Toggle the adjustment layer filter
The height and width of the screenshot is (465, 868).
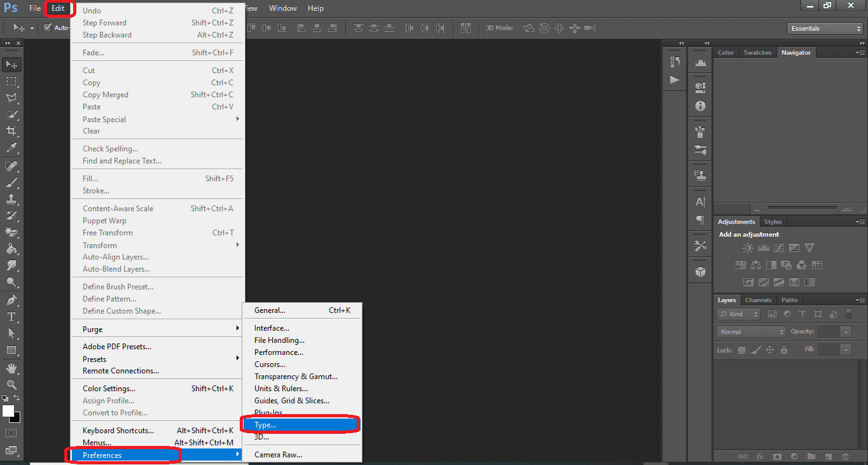787,314
